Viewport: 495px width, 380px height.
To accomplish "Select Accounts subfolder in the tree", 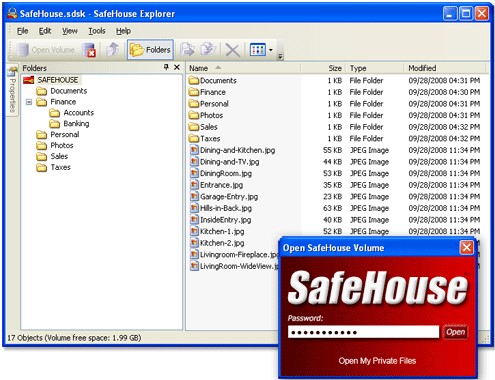I will (79, 113).
